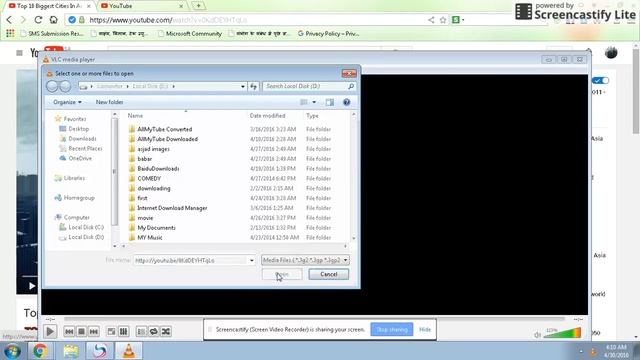Switch to Top 10 Biggest Cities tab
The image size is (640, 360).
(x=49, y=6)
